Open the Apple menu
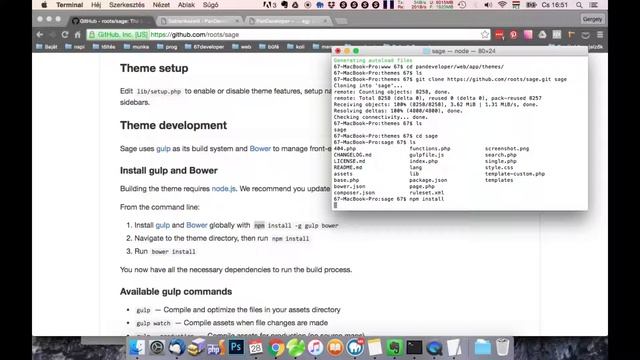This screenshot has height=360, width=640. tap(44, 5)
